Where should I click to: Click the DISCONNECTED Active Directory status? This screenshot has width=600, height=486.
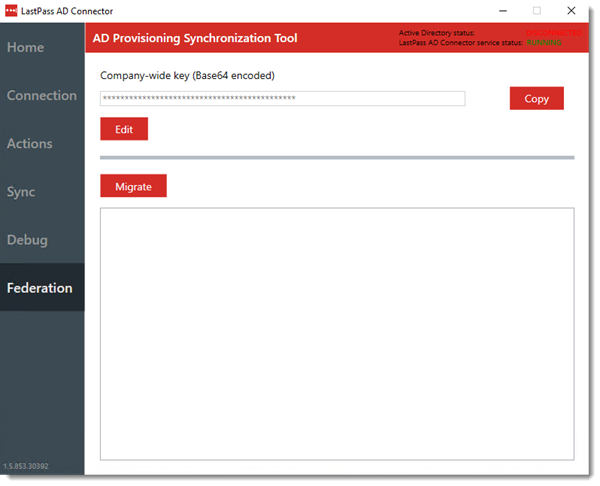click(x=554, y=33)
